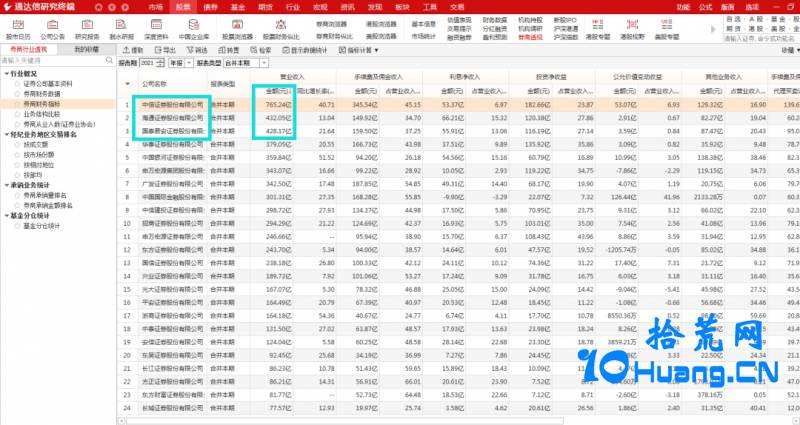
Task: Toggle the 显示数据统计 checkbox
Action: (286, 50)
